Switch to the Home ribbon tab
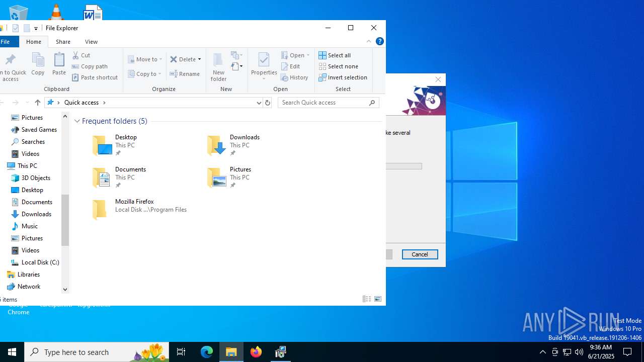The image size is (644, 362). [x=34, y=42]
